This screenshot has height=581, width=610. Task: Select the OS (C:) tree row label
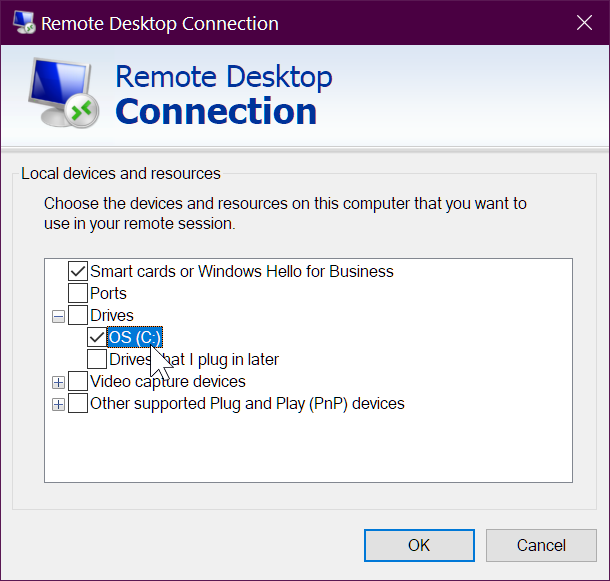pyautogui.click(x=135, y=337)
